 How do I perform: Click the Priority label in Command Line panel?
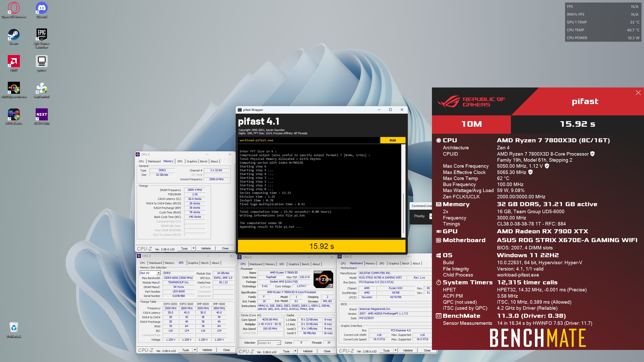pyautogui.click(x=419, y=216)
